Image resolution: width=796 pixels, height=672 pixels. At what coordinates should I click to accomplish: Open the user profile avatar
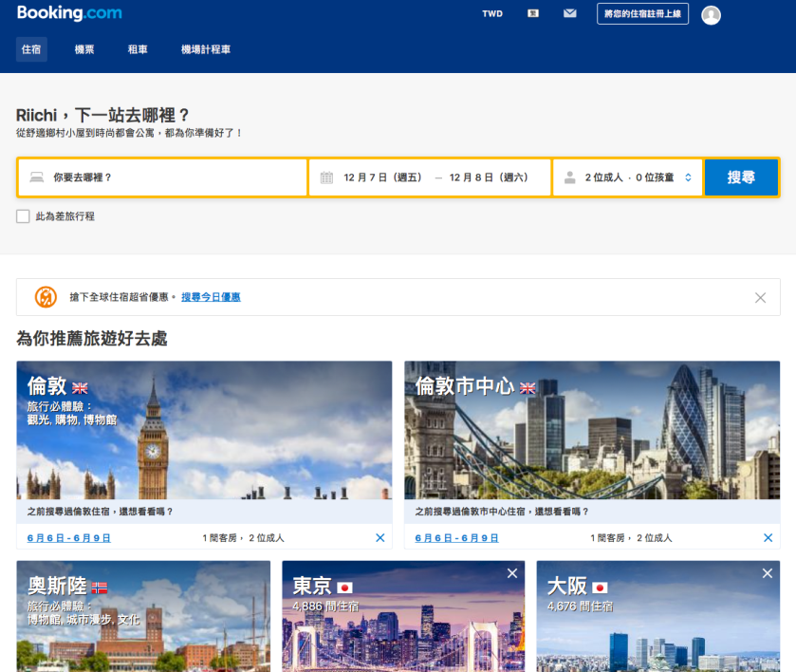[711, 15]
